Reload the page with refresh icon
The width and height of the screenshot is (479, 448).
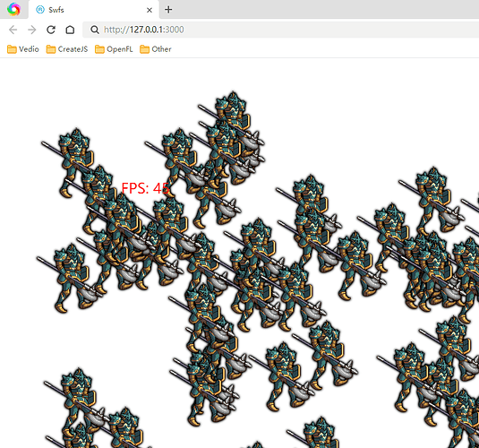click(51, 30)
